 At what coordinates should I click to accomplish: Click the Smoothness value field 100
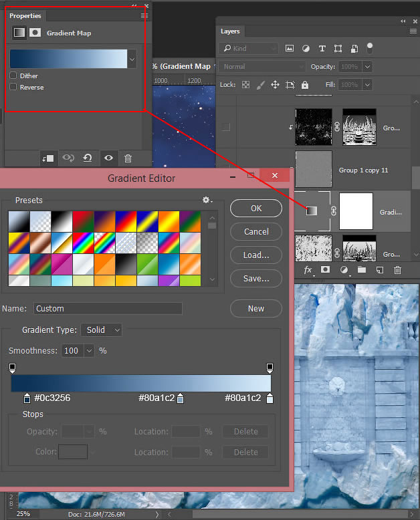coord(73,350)
